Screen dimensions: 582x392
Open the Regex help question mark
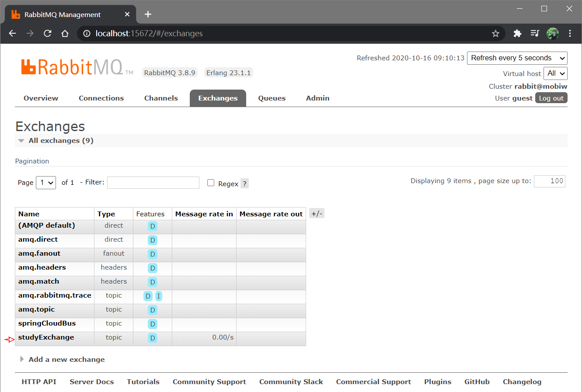pyautogui.click(x=245, y=184)
